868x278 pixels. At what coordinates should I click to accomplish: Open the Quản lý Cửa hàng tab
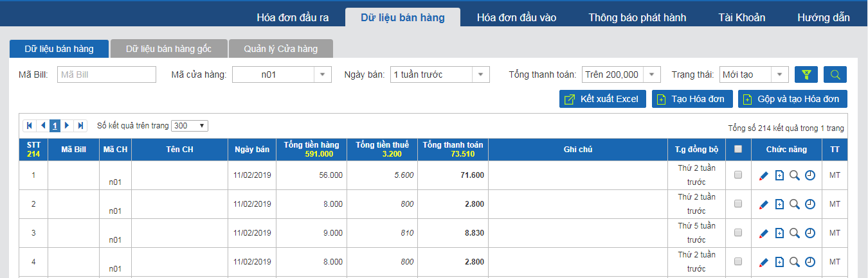(x=281, y=49)
